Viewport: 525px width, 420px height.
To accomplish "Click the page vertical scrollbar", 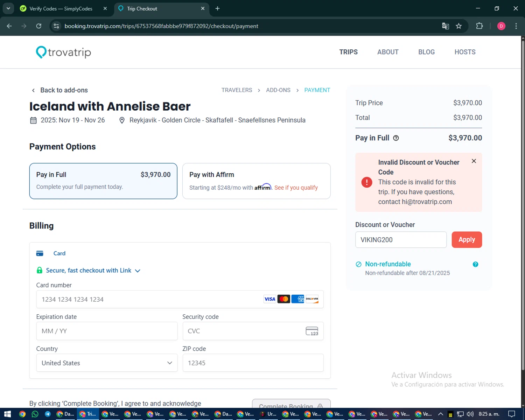I will 523,205.
